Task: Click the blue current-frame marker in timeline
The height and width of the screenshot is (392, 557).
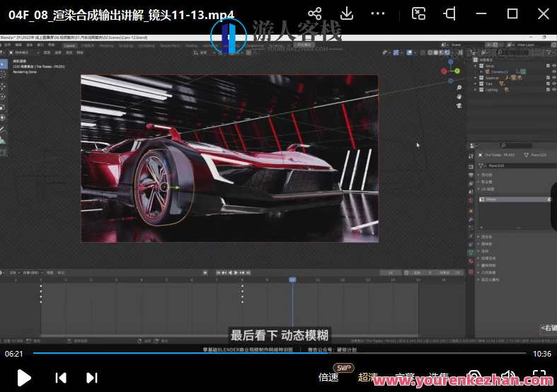Action: pos(292,279)
